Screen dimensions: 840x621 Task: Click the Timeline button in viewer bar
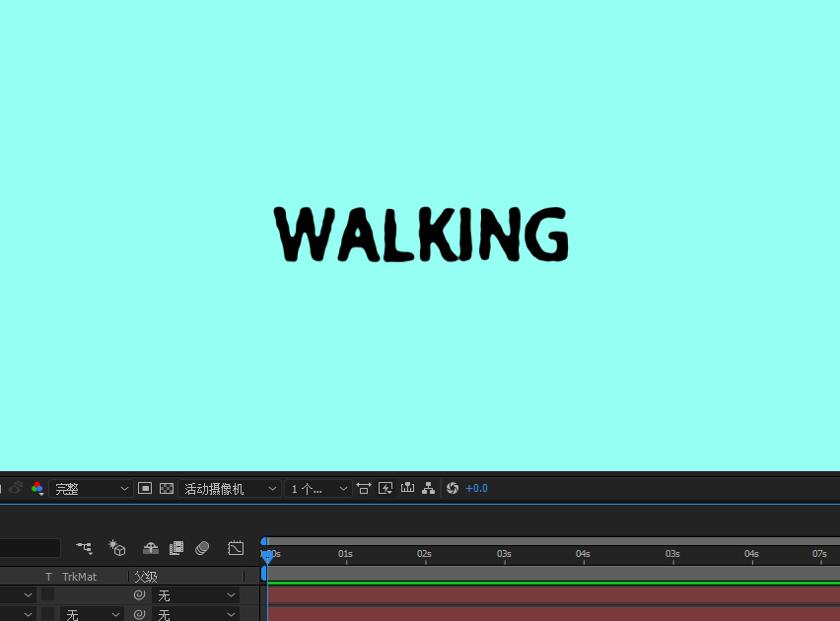point(408,488)
